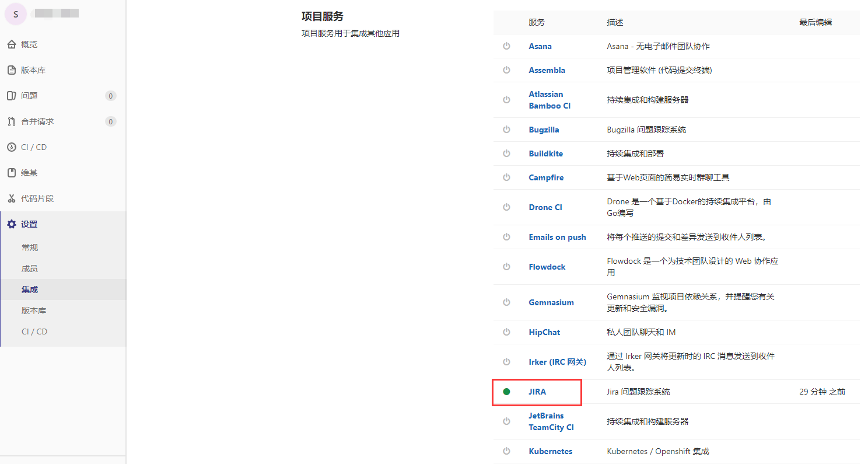Click the Overview home icon in sidebar
Image resolution: width=868 pixels, height=464 pixels.
12,44
